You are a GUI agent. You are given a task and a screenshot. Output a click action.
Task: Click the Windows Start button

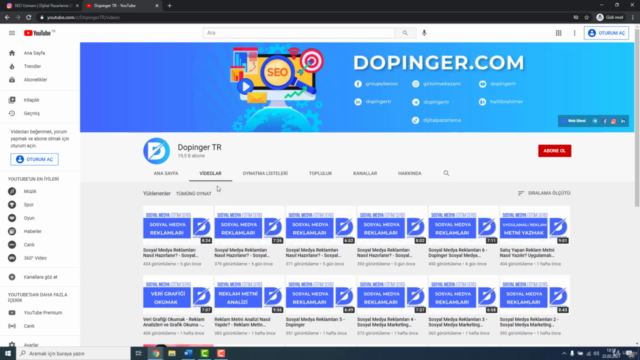8,353
